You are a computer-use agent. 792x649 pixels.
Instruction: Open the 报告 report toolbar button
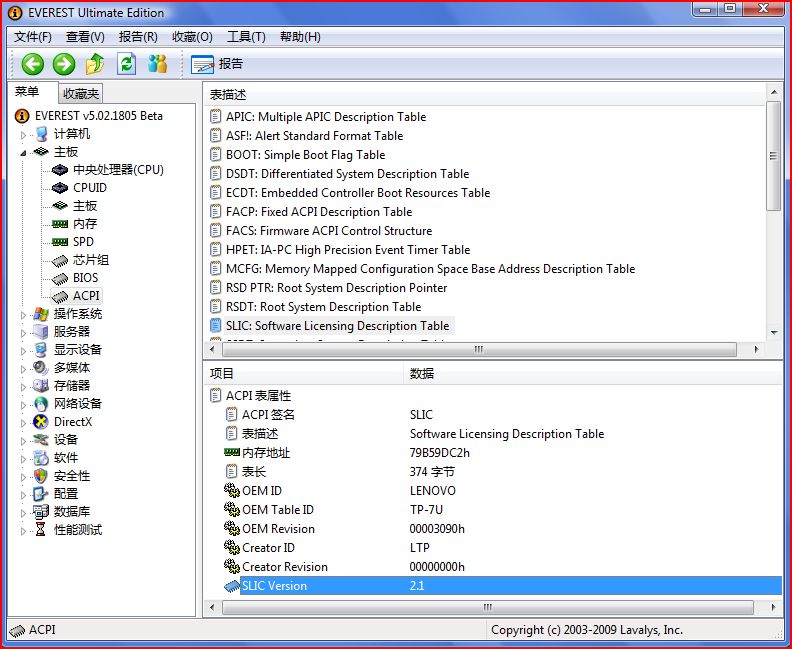click(x=218, y=64)
